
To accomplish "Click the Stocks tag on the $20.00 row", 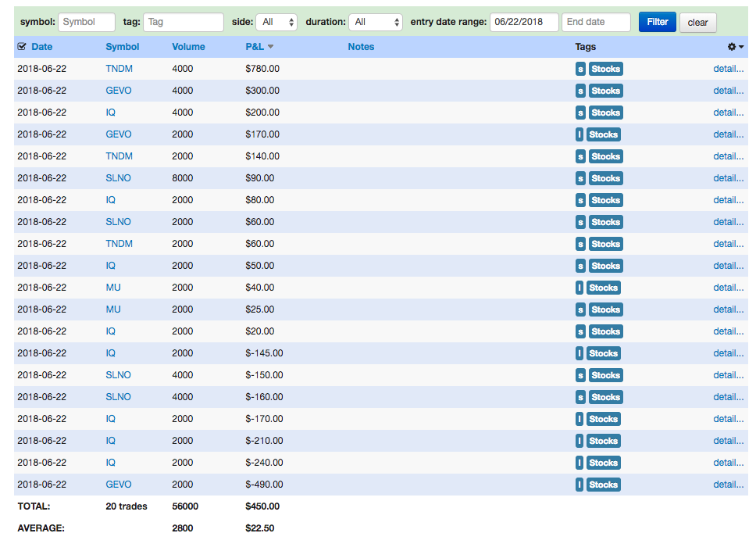I will (x=605, y=331).
